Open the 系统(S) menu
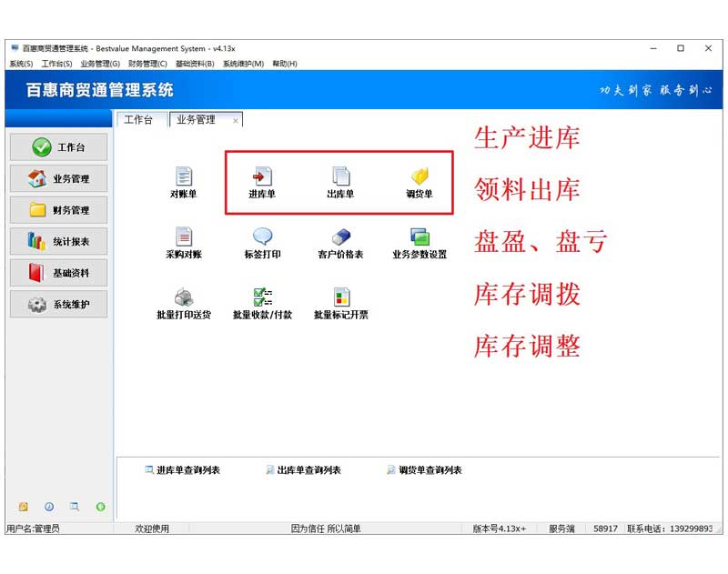This screenshot has height=574, width=728. point(21,64)
